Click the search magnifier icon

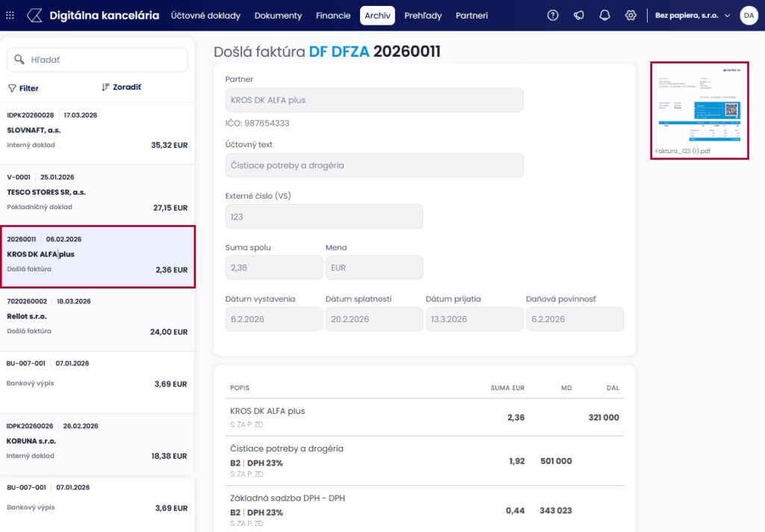click(19, 60)
